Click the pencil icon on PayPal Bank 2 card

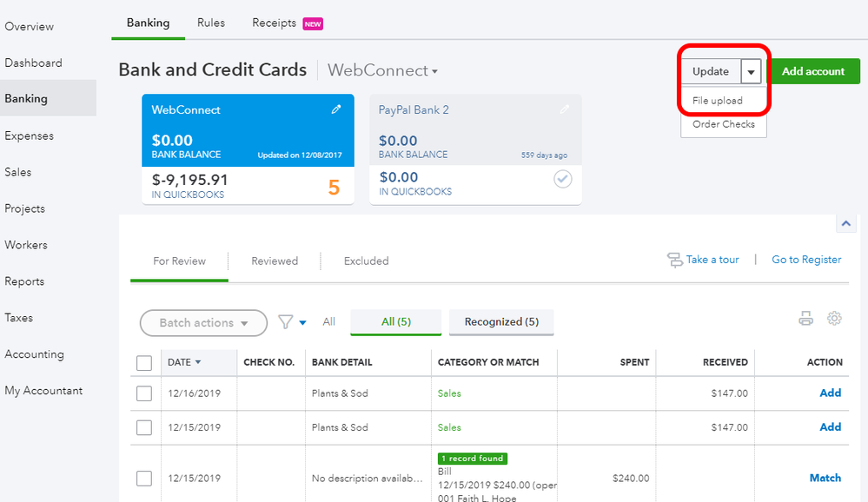[x=564, y=109]
